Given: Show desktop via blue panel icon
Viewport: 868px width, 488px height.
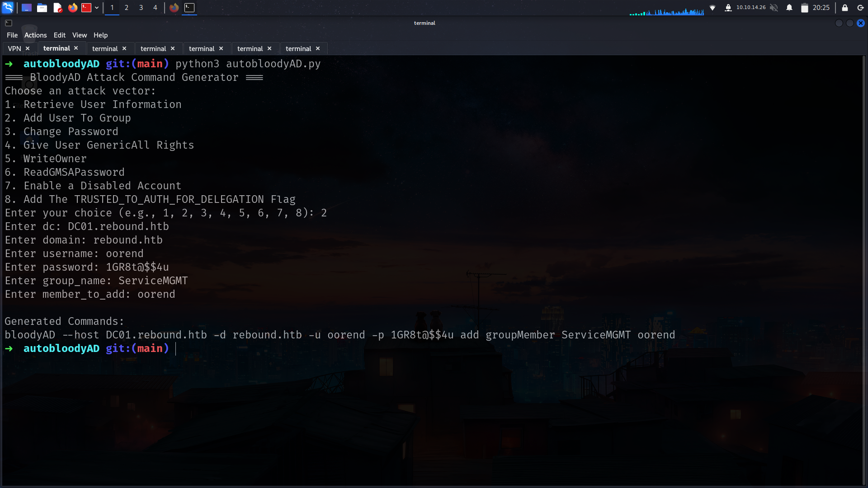Looking at the screenshot, I should (27, 8).
